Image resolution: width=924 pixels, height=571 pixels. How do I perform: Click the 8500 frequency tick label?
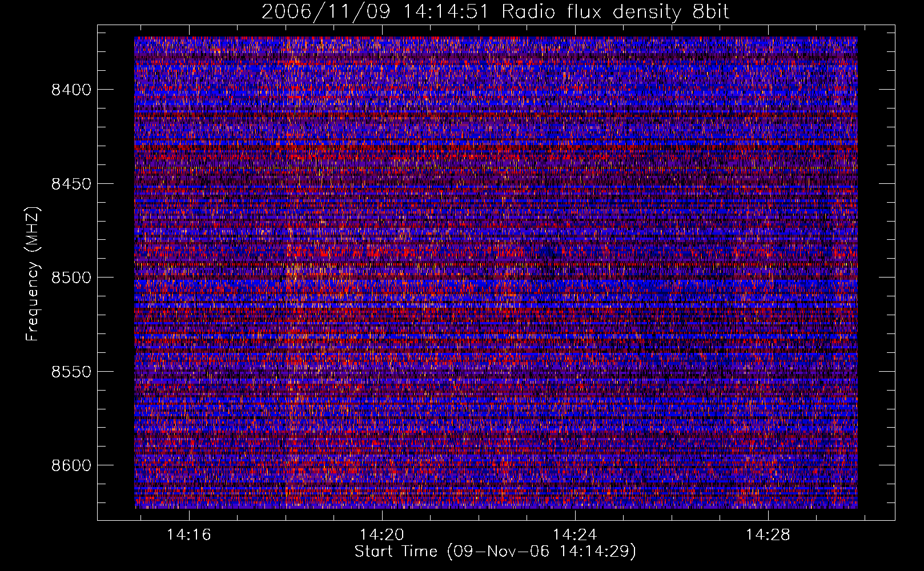pos(71,278)
